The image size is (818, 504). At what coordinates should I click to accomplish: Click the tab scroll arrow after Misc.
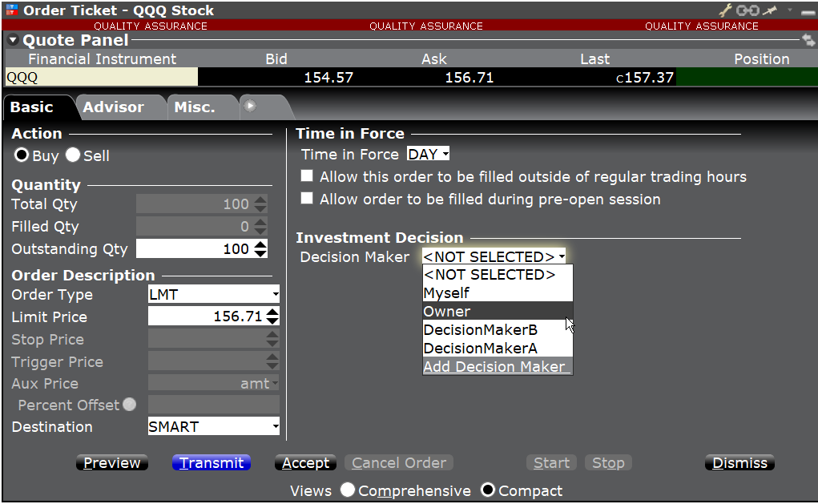(250, 106)
